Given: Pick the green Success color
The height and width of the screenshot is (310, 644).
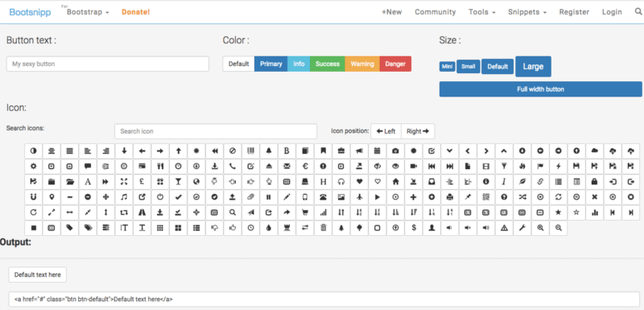Looking at the screenshot, I should [328, 64].
